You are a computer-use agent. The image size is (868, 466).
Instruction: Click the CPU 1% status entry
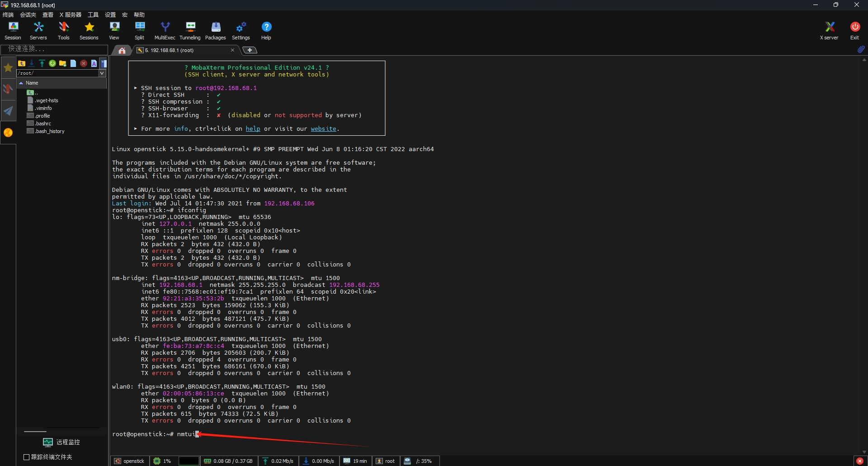point(162,461)
